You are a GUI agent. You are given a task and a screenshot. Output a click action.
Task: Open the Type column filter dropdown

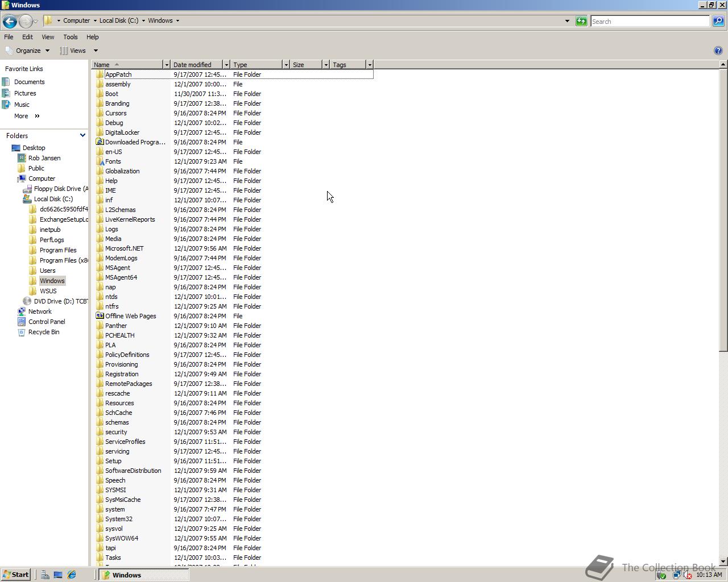point(286,65)
